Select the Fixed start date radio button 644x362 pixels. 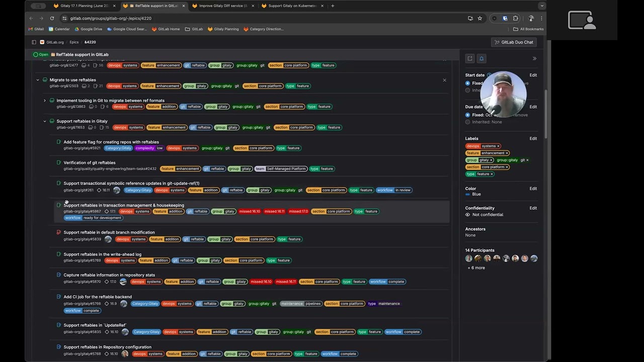pyautogui.click(x=468, y=83)
